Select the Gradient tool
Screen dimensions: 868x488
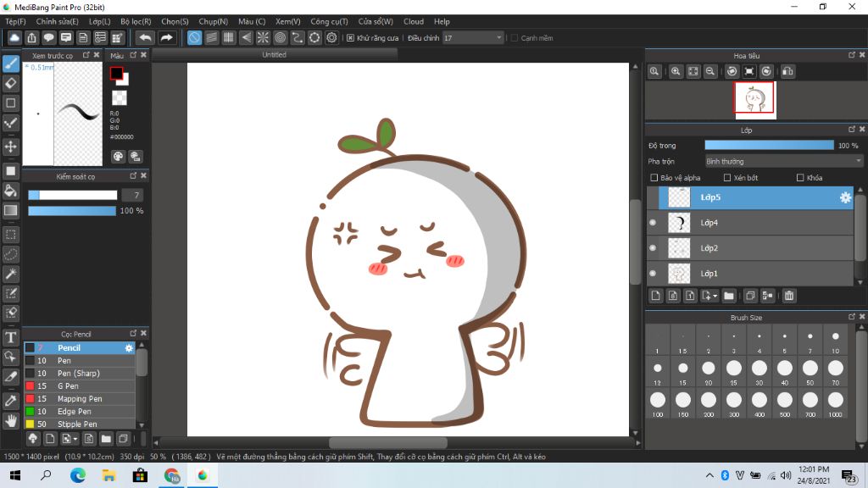(11, 210)
